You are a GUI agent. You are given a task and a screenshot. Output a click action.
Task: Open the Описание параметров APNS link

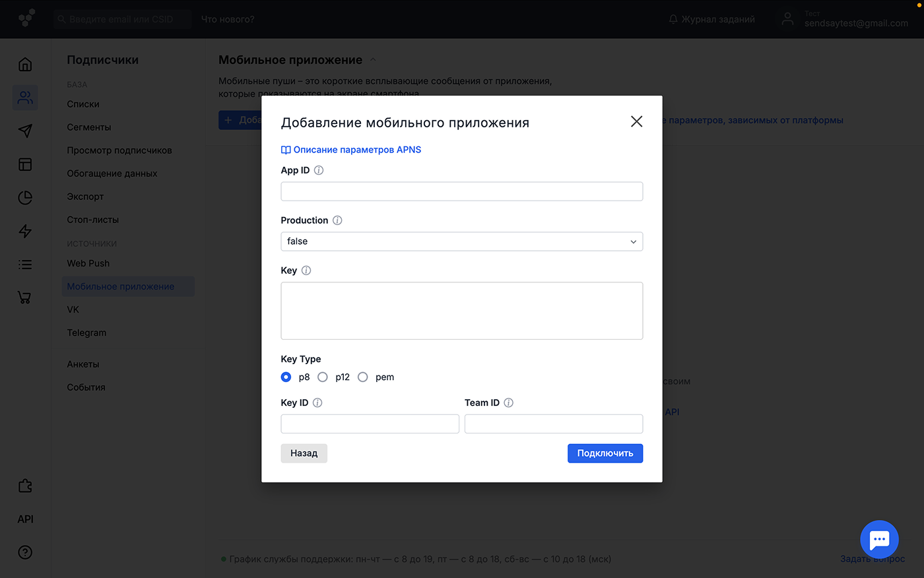(x=351, y=150)
